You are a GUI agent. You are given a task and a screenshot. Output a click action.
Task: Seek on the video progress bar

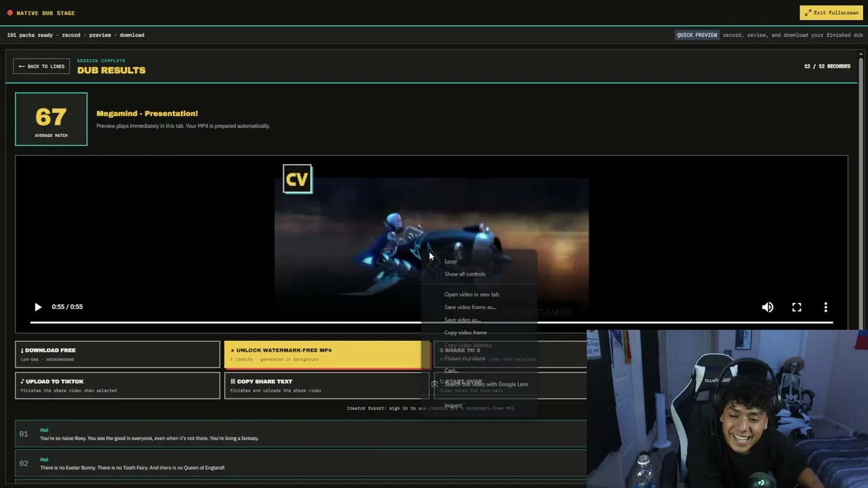[431, 323]
